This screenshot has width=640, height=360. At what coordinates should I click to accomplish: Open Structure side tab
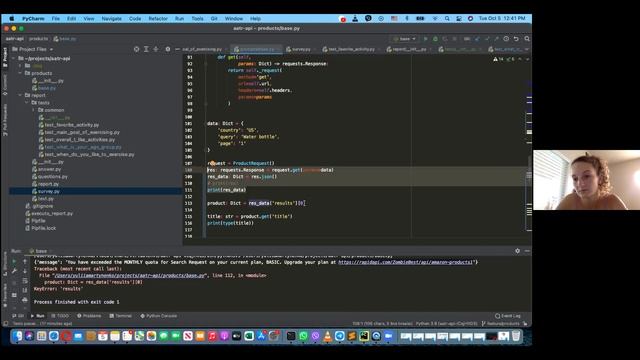coord(5,265)
